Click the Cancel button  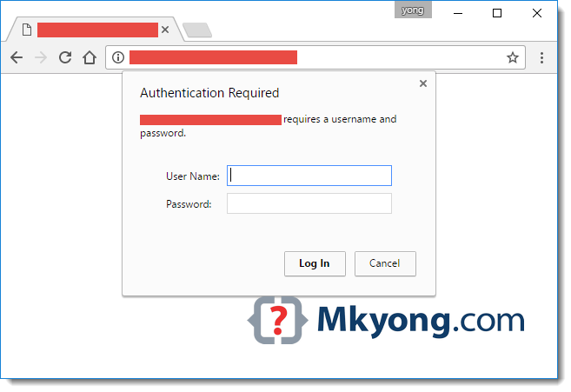click(385, 263)
